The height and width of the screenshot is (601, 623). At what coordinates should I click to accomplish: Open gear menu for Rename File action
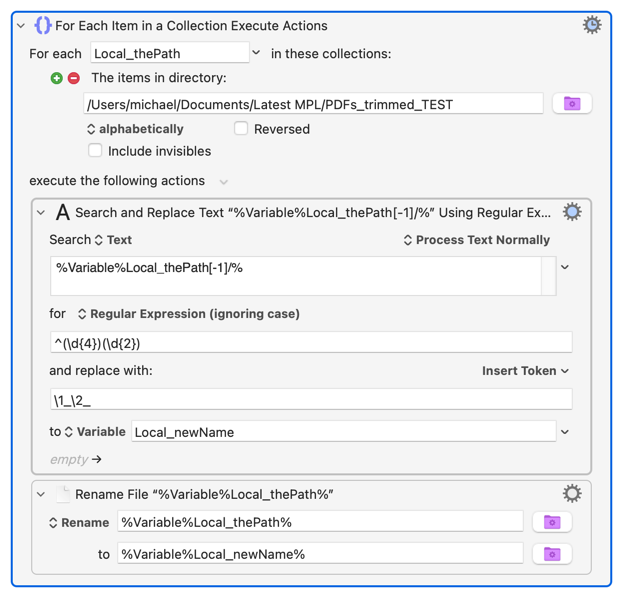click(572, 493)
